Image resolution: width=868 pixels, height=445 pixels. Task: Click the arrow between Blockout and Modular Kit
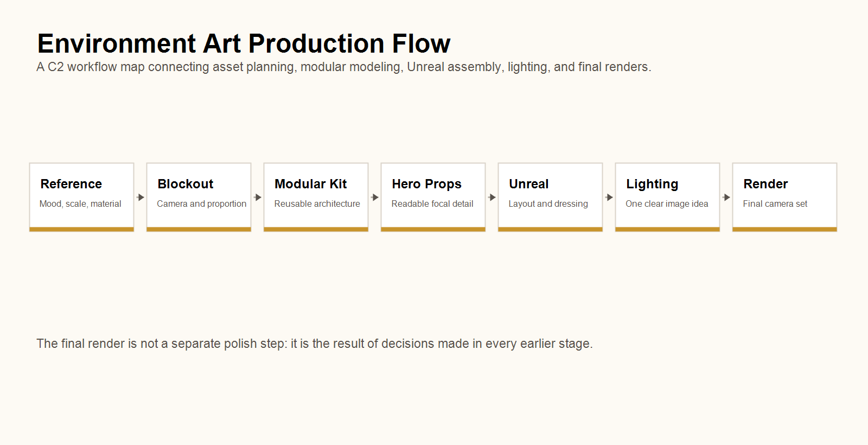(258, 198)
